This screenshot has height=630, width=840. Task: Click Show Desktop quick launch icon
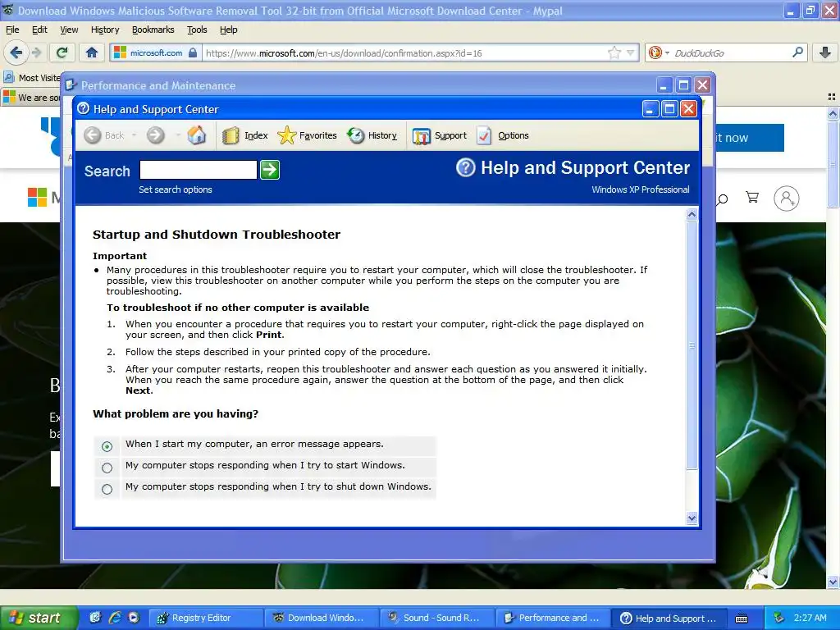[x=95, y=618]
